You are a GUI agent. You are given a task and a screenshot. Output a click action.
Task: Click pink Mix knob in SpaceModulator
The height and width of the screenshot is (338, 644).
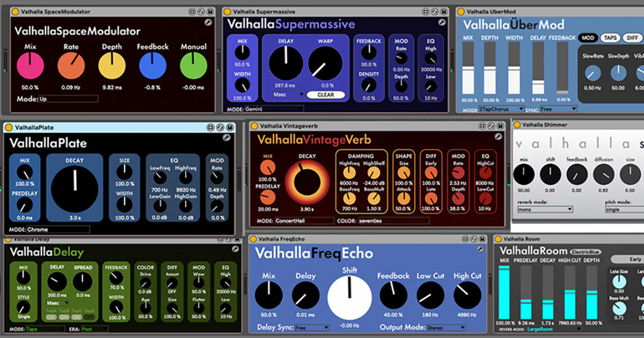coord(30,67)
